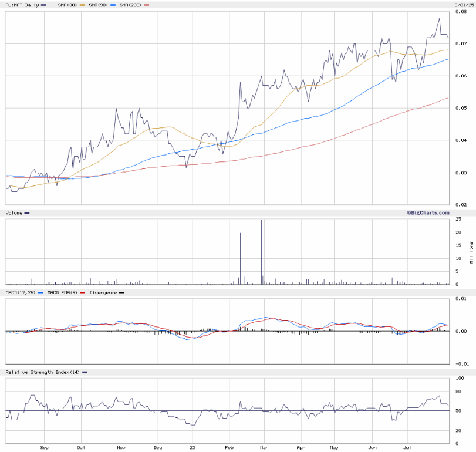Image resolution: width=476 pixels, height=452 pixels.
Task: Open the BigCharts.com copyright link
Action: pos(428,212)
